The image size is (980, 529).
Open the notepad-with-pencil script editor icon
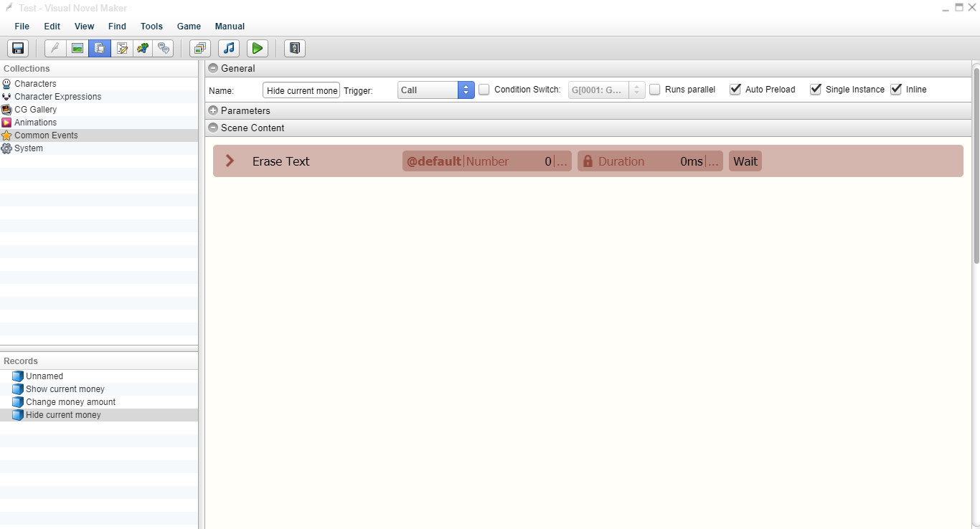point(122,48)
